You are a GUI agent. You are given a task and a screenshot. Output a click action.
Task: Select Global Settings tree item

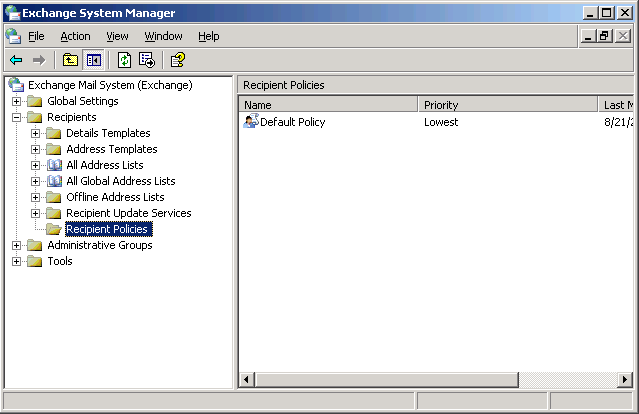pos(83,101)
